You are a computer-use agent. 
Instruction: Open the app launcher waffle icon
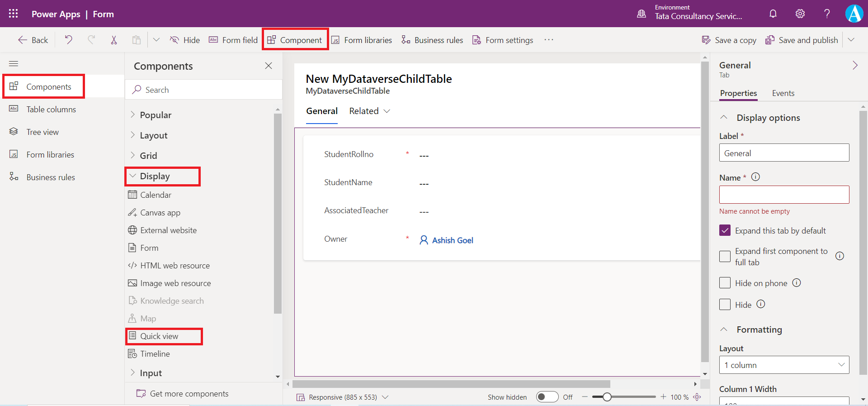(14, 14)
